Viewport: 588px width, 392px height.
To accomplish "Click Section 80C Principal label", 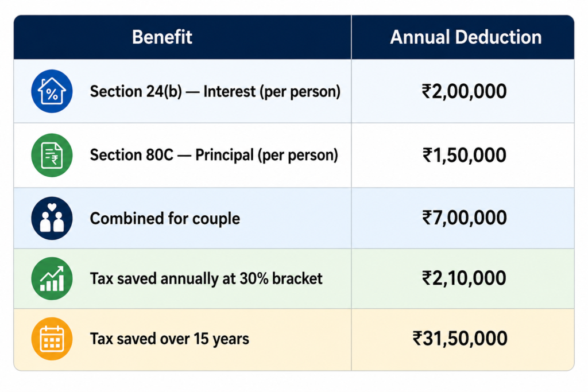I will point(214,155).
